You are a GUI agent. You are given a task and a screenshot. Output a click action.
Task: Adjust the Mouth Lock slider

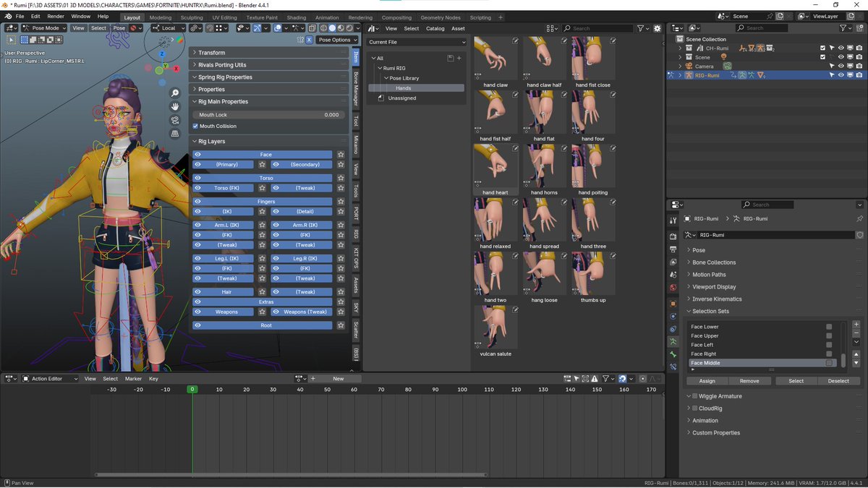coord(268,114)
